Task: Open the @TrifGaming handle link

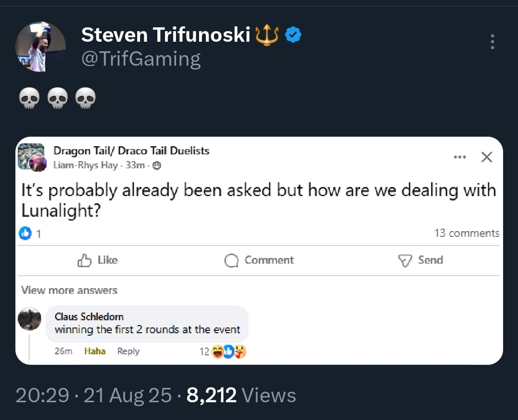Action: [141, 59]
